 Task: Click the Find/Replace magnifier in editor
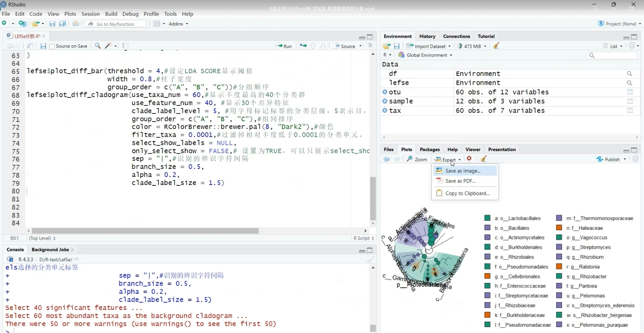click(98, 46)
